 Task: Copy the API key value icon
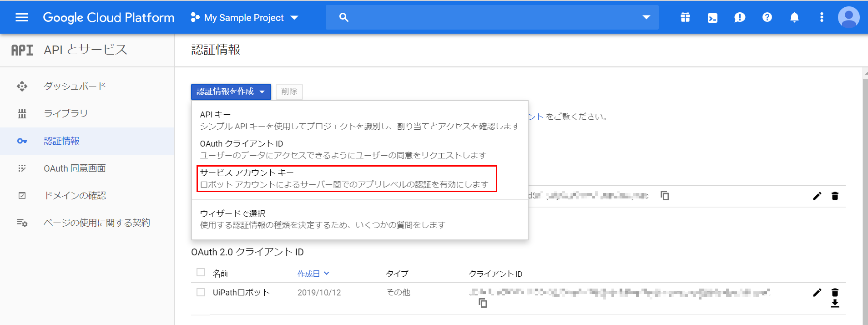[x=665, y=196]
